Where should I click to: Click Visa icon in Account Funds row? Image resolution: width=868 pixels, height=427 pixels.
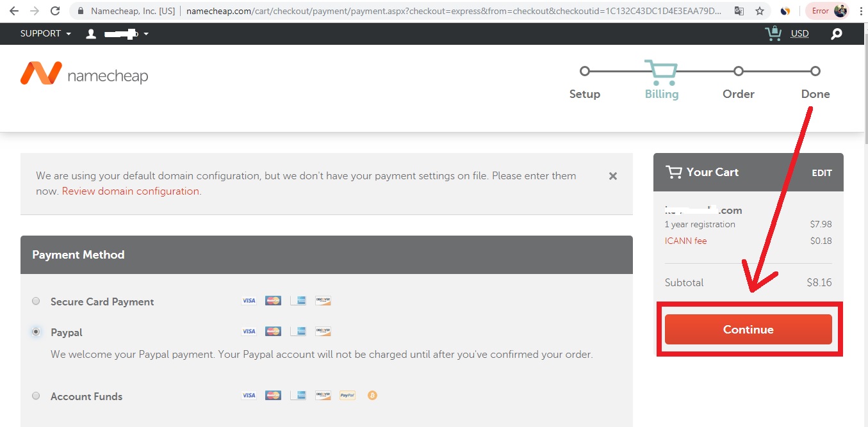point(249,396)
